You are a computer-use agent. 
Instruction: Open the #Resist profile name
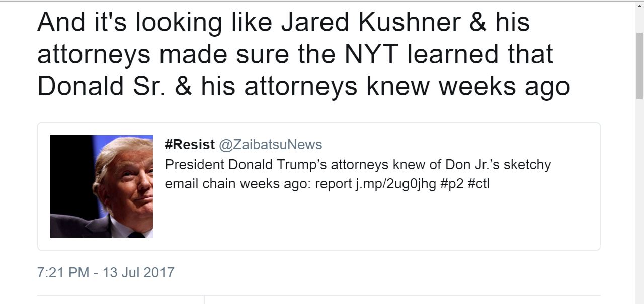click(190, 145)
